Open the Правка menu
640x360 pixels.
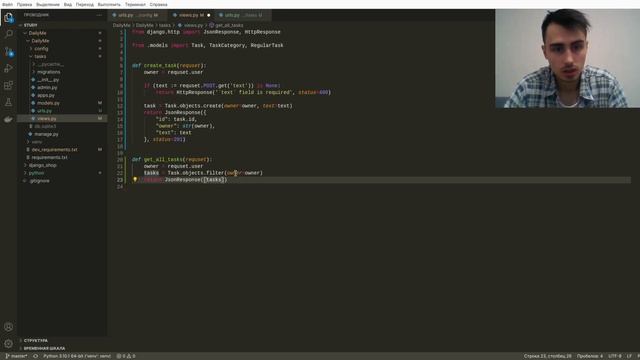24,4
